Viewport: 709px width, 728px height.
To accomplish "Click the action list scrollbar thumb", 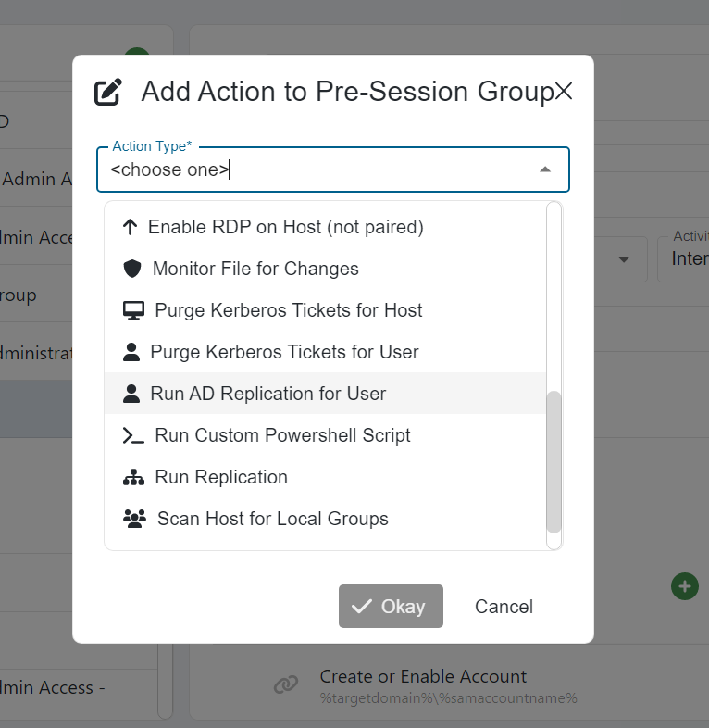I will pyautogui.click(x=554, y=461).
